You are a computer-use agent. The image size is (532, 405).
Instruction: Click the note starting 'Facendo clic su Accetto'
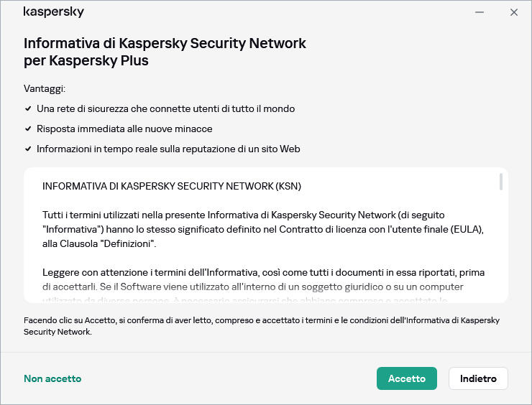262,326
